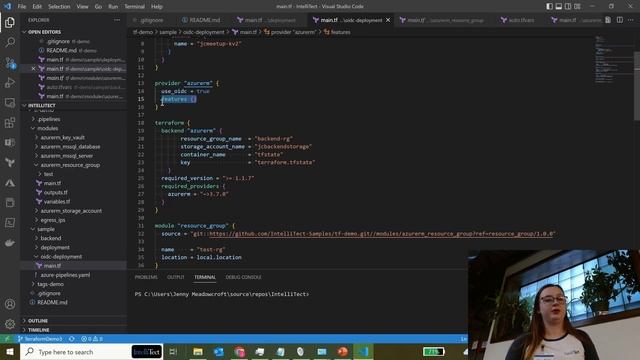
Task: Open the errors and warnings status indicator
Action: pyautogui.click(x=92, y=339)
